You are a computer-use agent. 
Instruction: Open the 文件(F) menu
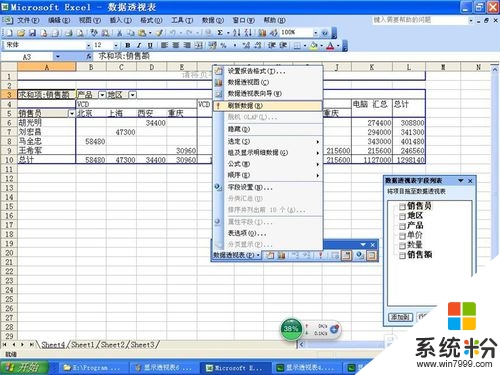pos(28,20)
